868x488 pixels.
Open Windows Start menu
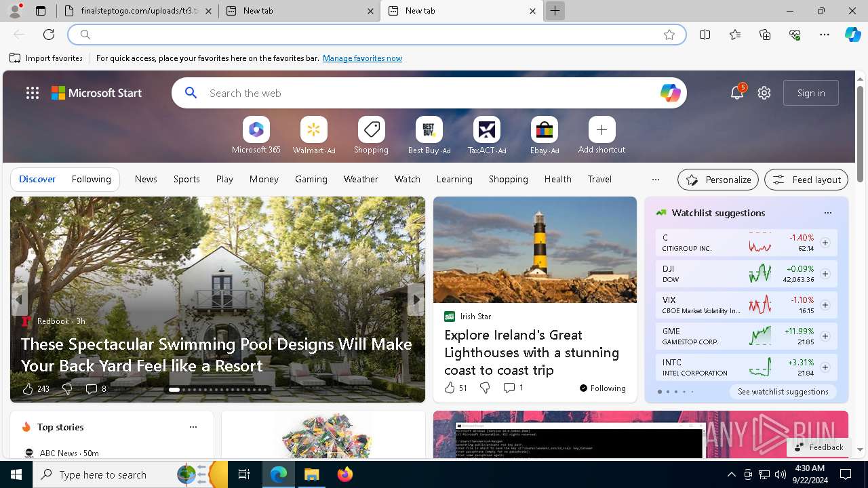[16, 474]
